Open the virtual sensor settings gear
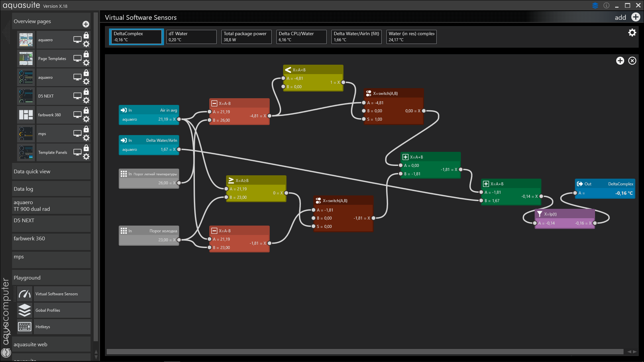 [632, 33]
